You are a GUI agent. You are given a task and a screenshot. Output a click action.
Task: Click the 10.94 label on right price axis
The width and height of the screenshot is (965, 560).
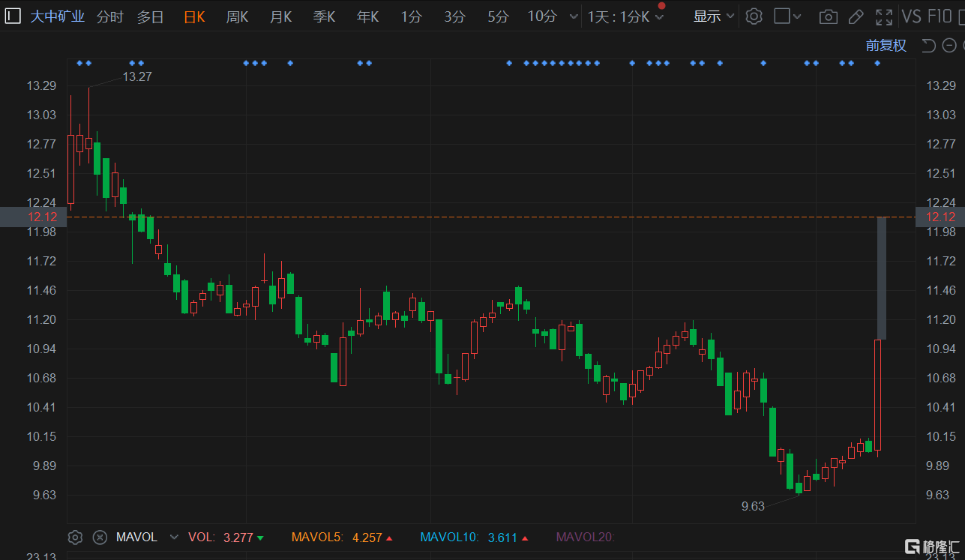942,349
